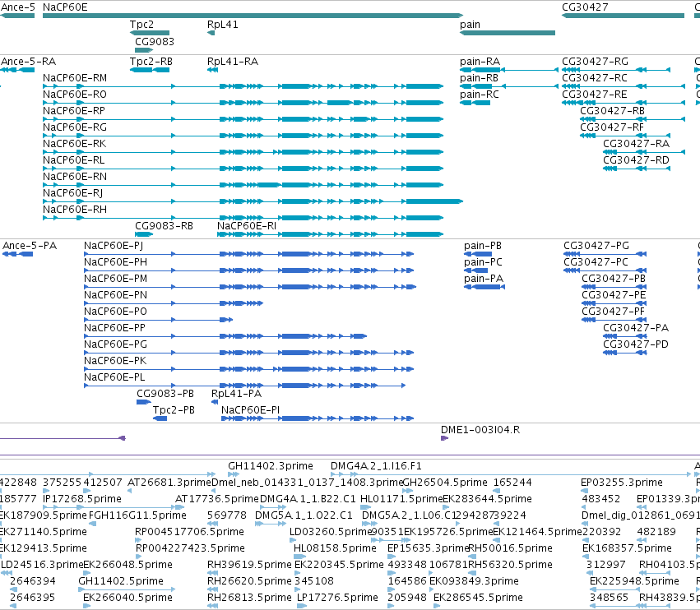This screenshot has width=700, height=610.
Task: Select transcript NaCP60E-RG label
Action: pyautogui.click(x=75, y=127)
